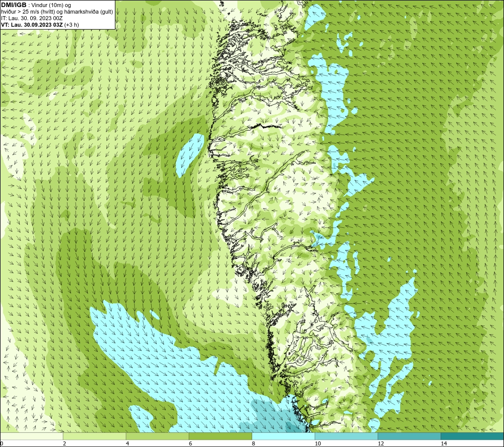Click the '2' scale label

pos(65,443)
